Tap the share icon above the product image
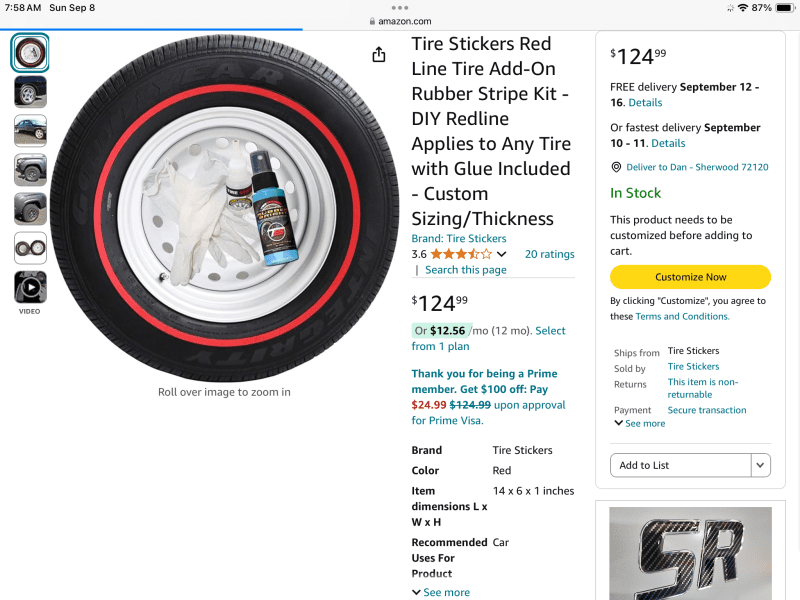Viewport: 800px width, 600px height. pyautogui.click(x=379, y=55)
